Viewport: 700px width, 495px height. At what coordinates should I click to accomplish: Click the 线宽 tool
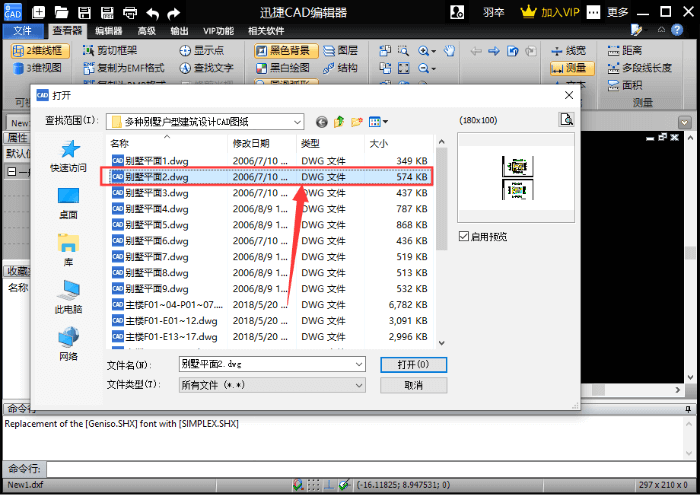pyautogui.click(x=568, y=50)
